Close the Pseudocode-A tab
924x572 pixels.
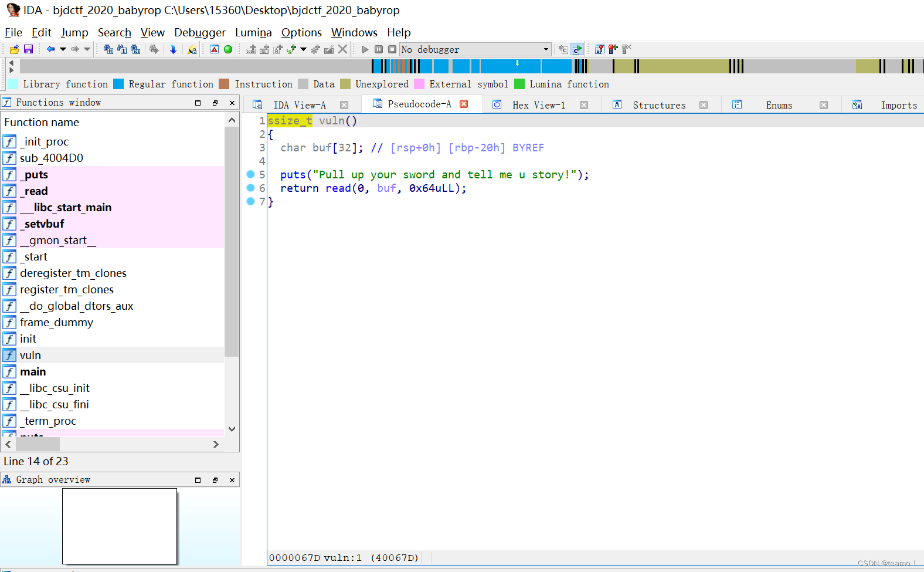point(464,104)
